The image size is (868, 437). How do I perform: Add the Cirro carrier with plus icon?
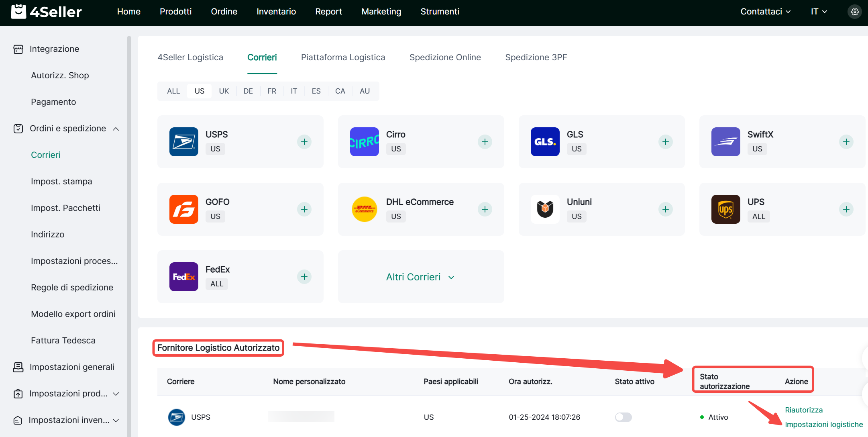[x=485, y=142]
